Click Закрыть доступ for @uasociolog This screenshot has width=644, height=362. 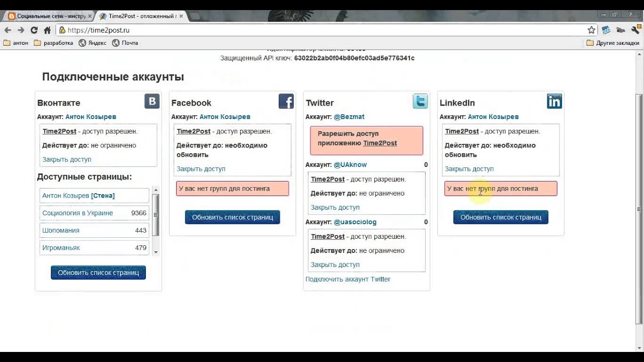pyautogui.click(x=335, y=264)
